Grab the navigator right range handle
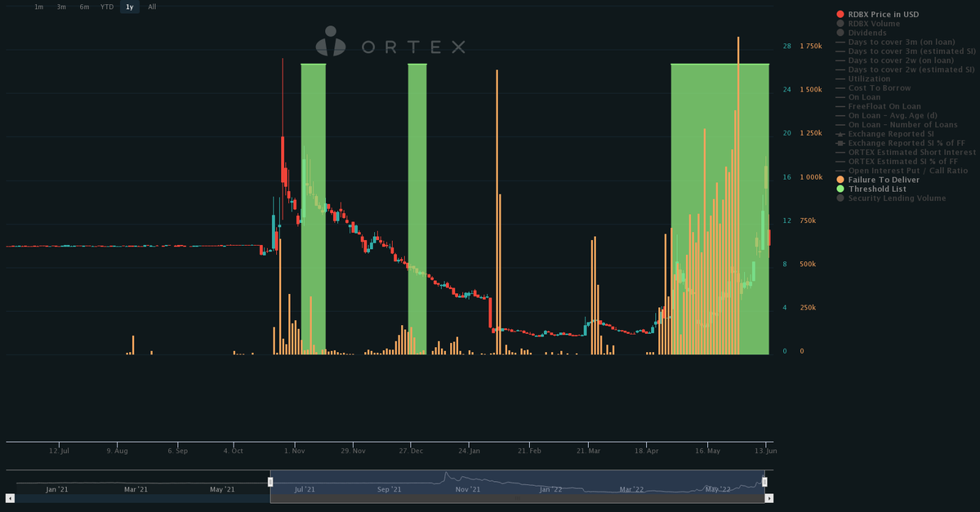This screenshot has height=512, width=980. click(765, 482)
